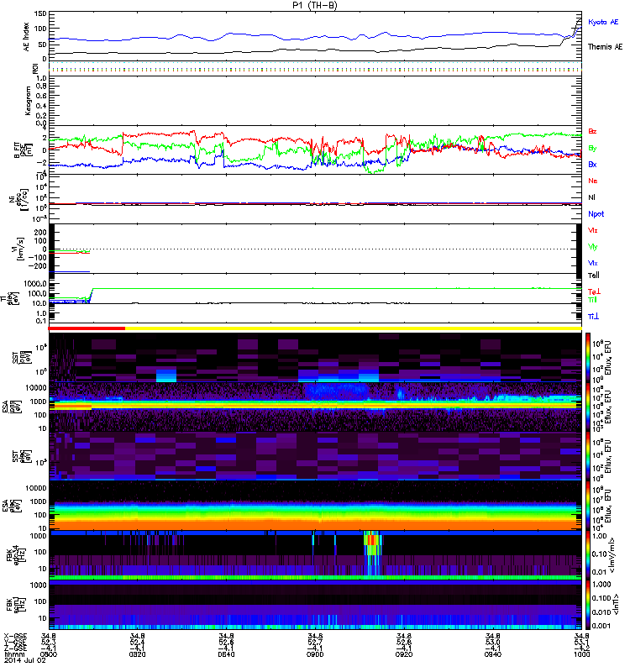Click the 1000 time axis label
The width and height of the screenshot is (630, 672).
[581, 654]
